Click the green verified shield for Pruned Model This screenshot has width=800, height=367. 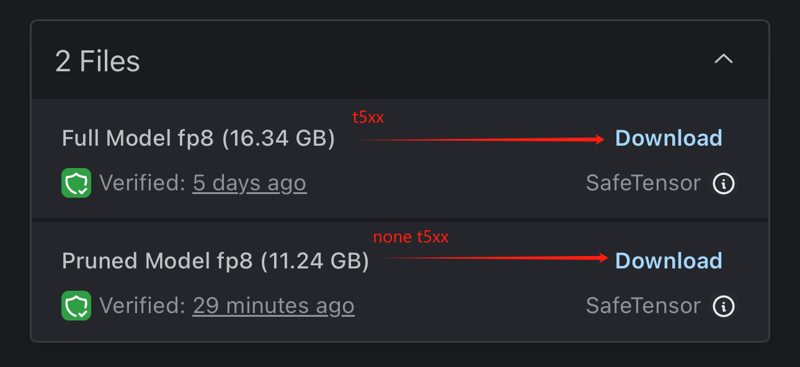76,306
